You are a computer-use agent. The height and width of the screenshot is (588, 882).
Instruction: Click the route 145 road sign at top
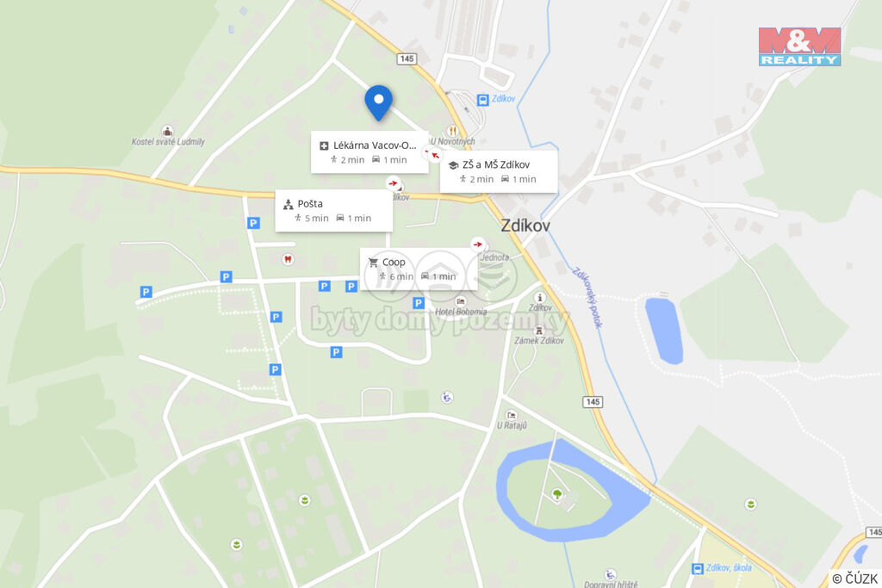tap(407, 59)
